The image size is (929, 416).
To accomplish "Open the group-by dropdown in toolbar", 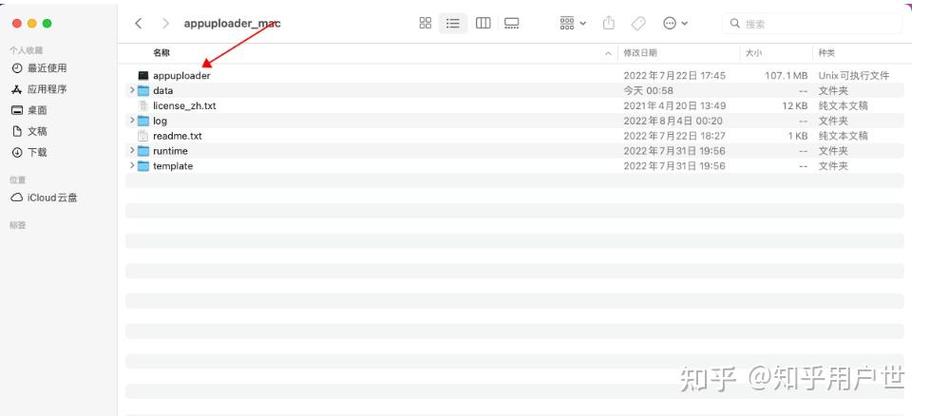I will pyautogui.click(x=572, y=23).
